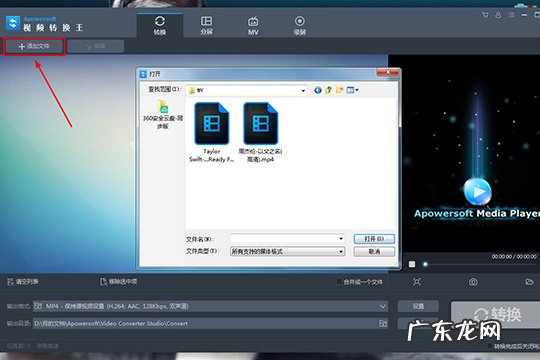Expand the File name dropdown arrow
Screen dimensions: 540x360
pos(341,239)
